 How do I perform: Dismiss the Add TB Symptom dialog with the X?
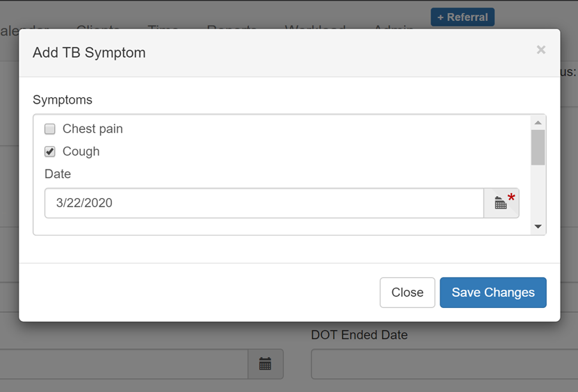point(540,50)
